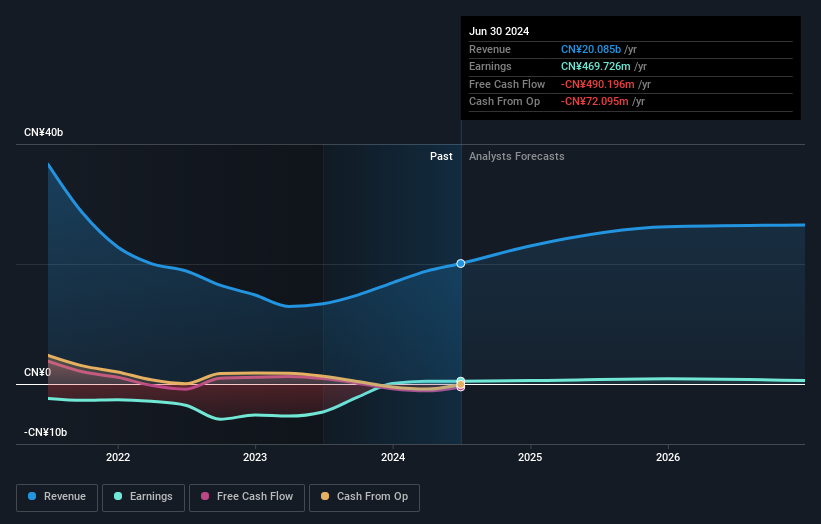Click the -CN¥72.095m cash from op value
This screenshot has width=821, height=524.
click(x=594, y=102)
